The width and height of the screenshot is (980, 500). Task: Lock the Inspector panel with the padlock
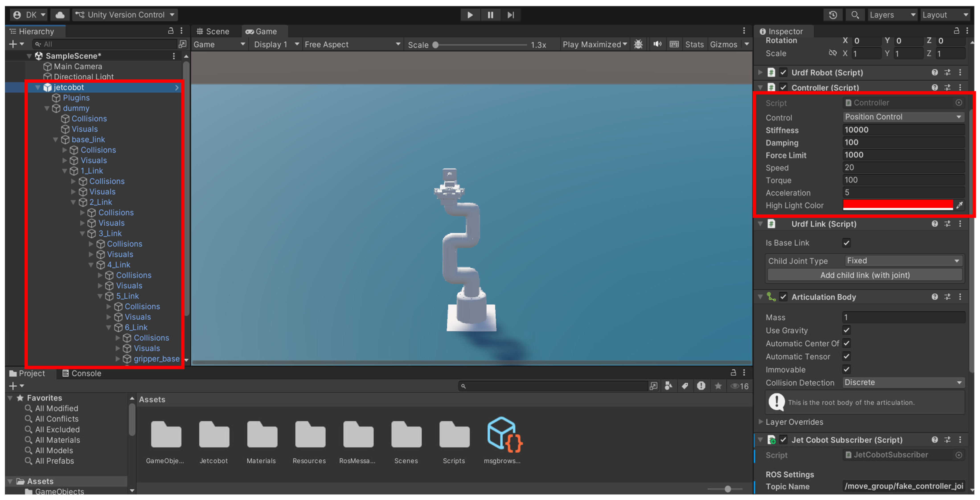(x=956, y=31)
